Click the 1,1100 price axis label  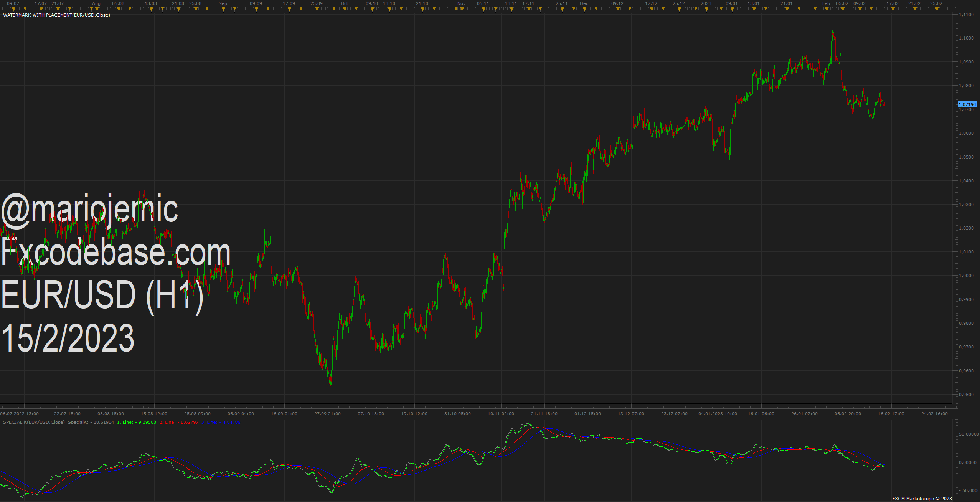point(966,15)
